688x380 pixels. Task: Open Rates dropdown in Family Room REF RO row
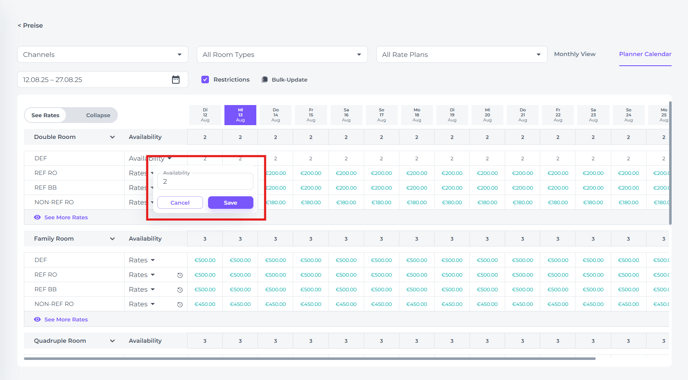pyautogui.click(x=142, y=275)
